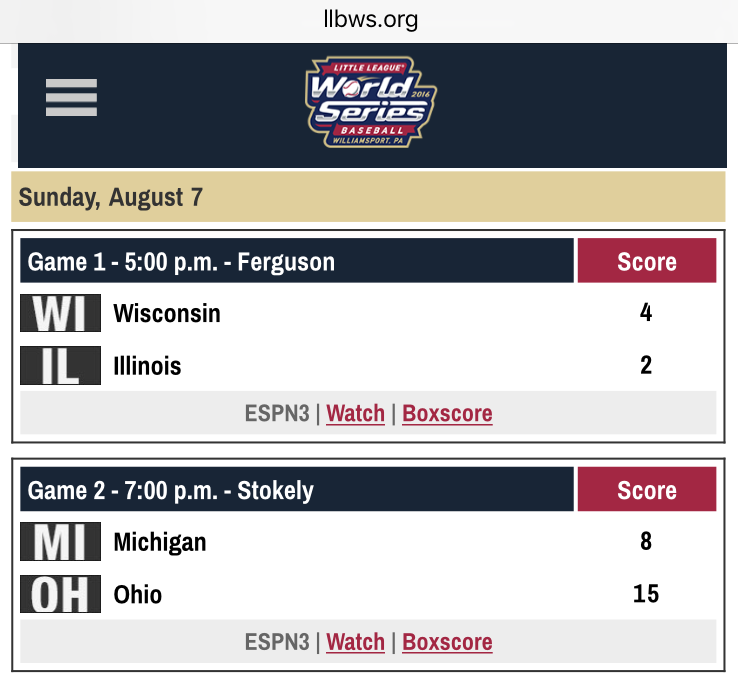Open Boxscore link for Game 1
This screenshot has width=738, height=682.
pos(447,413)
